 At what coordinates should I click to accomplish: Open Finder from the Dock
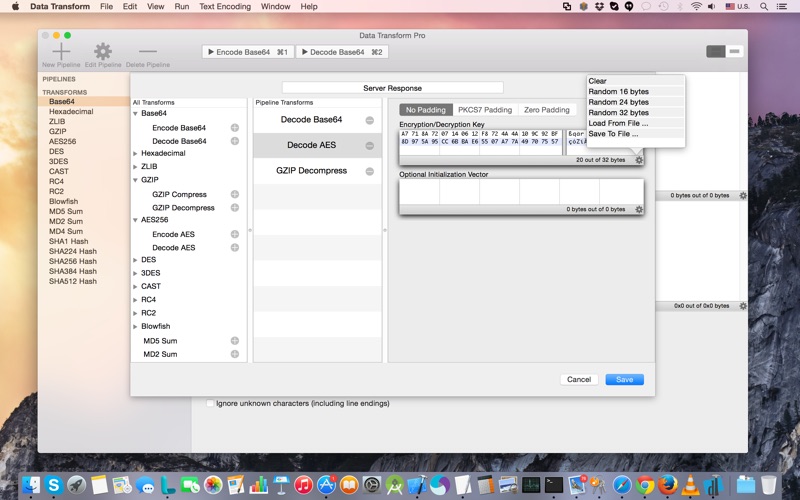pos(31,485)
